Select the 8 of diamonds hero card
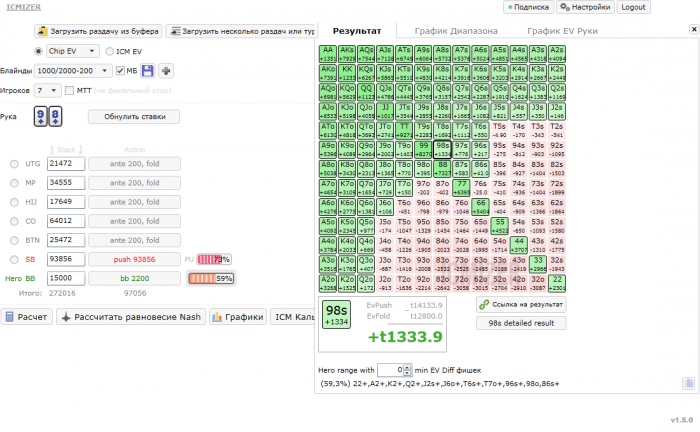This screenshot has height=432, width=700. pos(55,116)
